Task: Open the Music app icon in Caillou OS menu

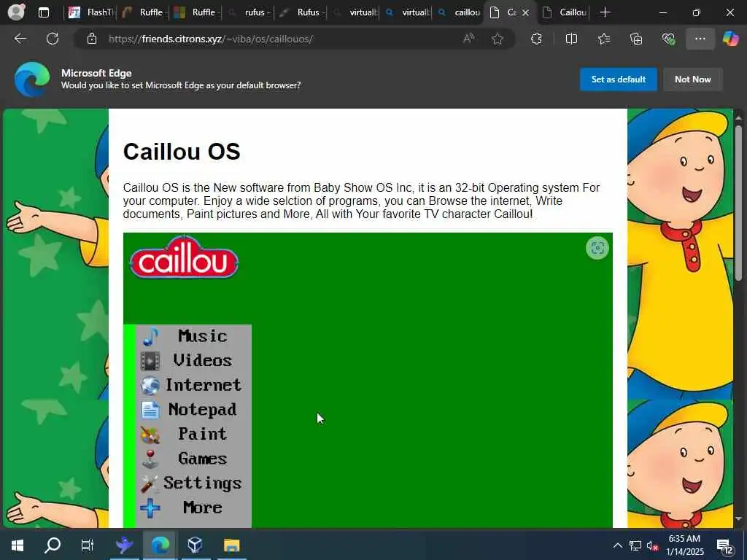Action: (150, 336)
